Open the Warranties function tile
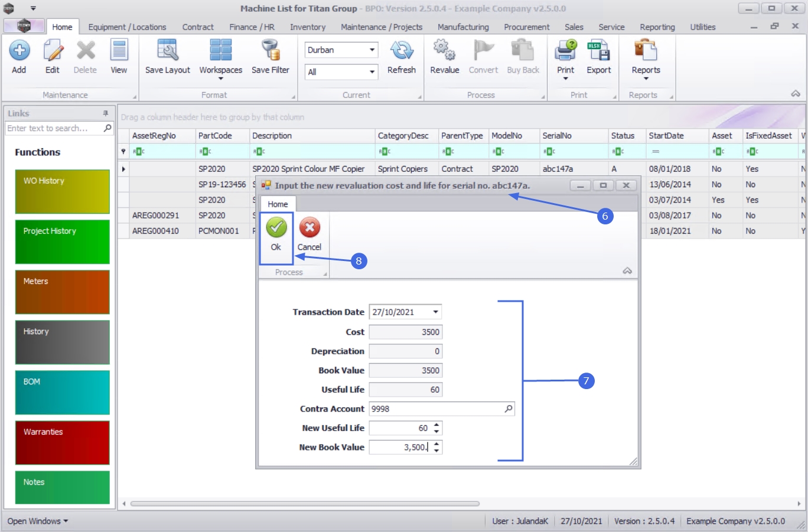Screen dimensions: 808x532 [x=63, y=443]
